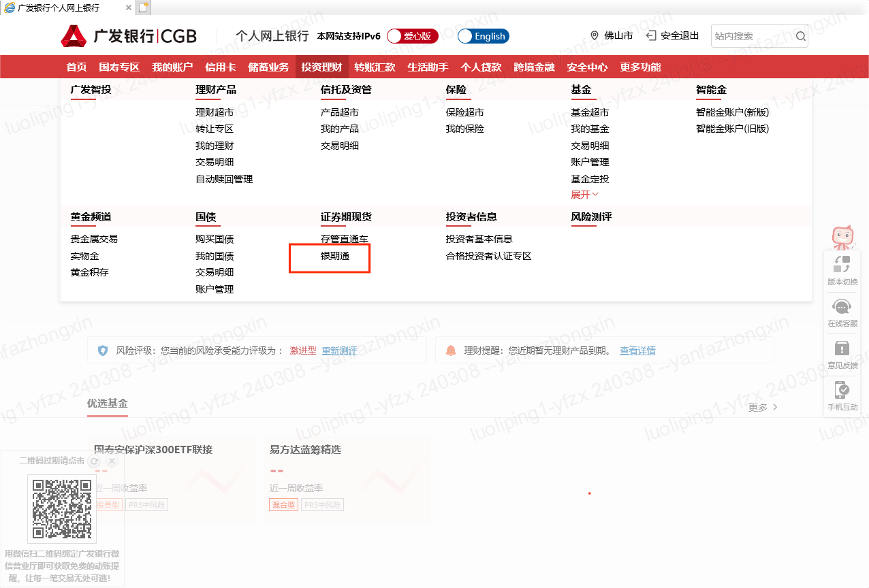Refresh the expired QR code
Screen dimensions: 869x588
click(95, 461)
